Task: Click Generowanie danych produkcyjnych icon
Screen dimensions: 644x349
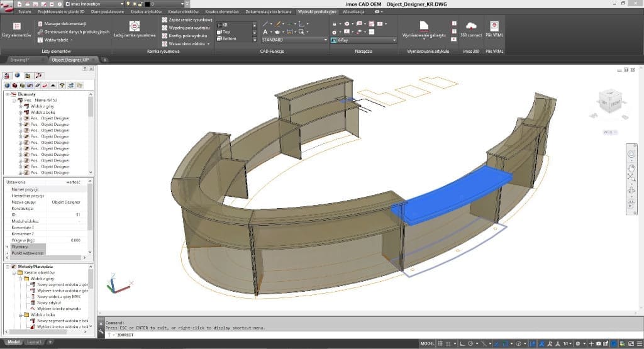Action: [40, 31]
